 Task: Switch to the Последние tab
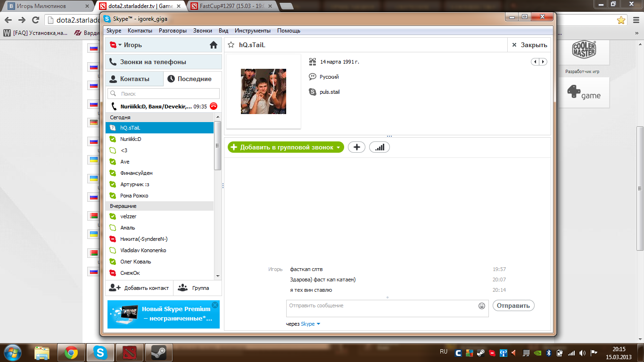coord(192,79)
